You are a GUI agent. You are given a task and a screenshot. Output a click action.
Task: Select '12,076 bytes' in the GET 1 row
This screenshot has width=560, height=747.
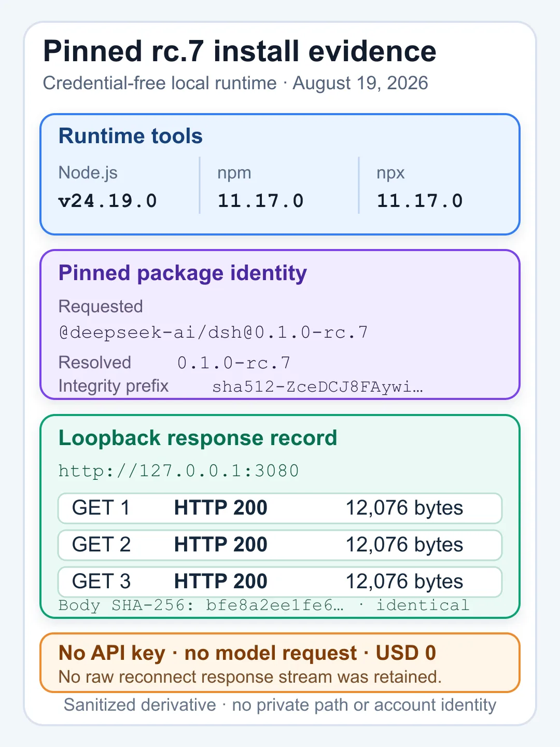point(404,508)
